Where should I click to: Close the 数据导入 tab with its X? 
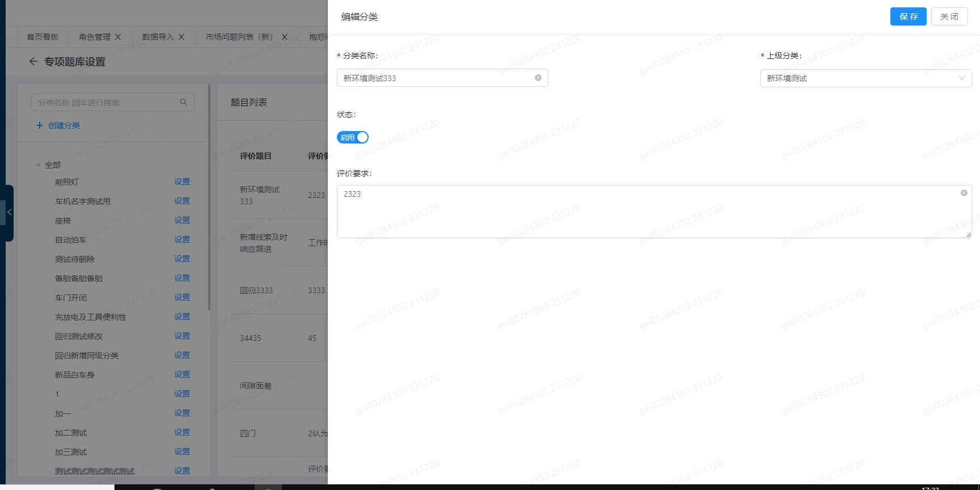(181, 37)
